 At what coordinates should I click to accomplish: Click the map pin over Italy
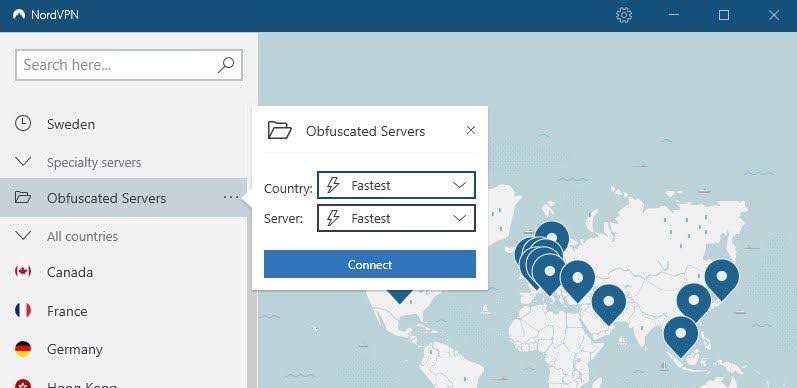click(x=549, y=274)
